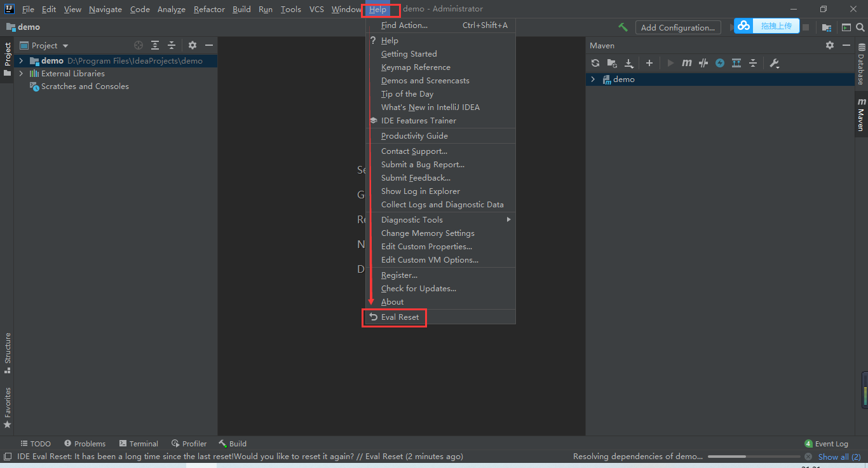The height and width of the screenshot is (468, 868).
Task: Click Eval Reset menu item
Action: pos(440,317)
